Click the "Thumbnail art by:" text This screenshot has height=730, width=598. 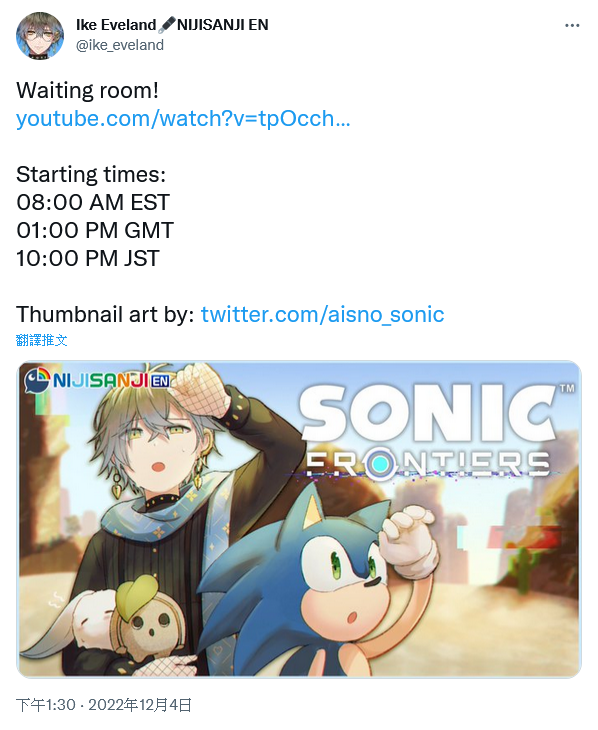(x=105, y=314)
